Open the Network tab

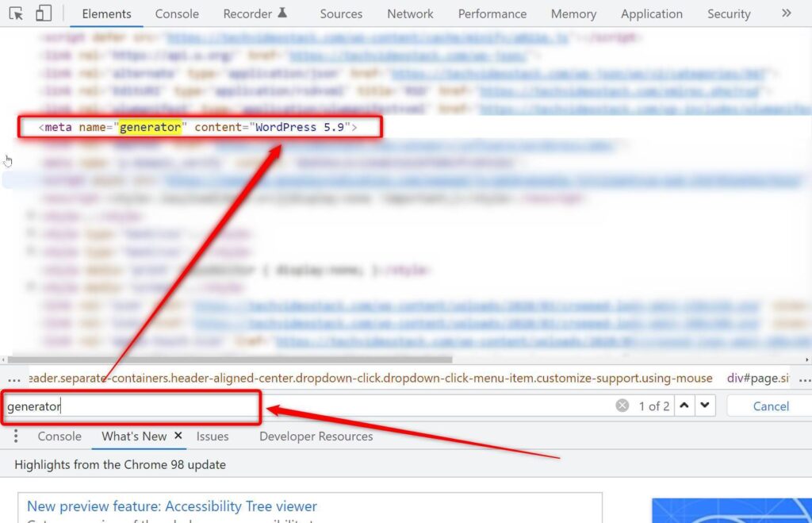[410, 14]
